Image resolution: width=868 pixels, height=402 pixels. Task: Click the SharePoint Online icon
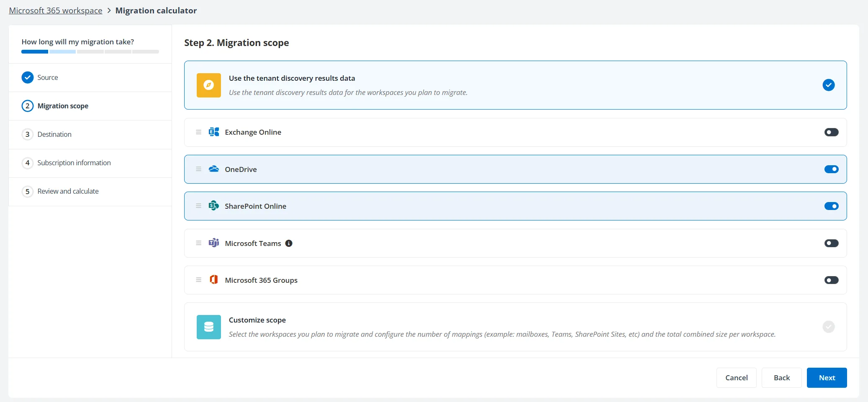pyautogui.click(x=214, y=206)
